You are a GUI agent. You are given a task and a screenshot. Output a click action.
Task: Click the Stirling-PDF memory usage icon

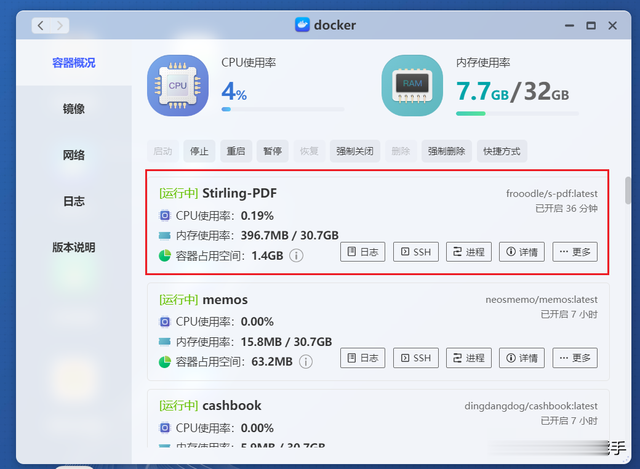point(164,236)
